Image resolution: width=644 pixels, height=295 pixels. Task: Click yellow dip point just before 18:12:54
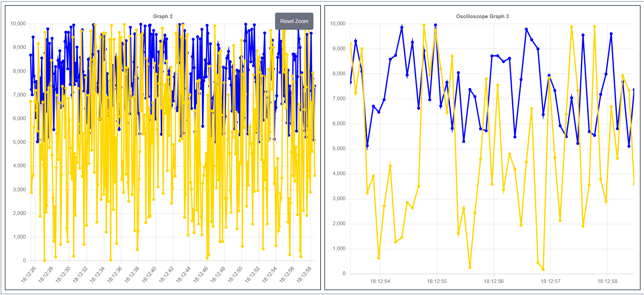[x=379, y=258]
